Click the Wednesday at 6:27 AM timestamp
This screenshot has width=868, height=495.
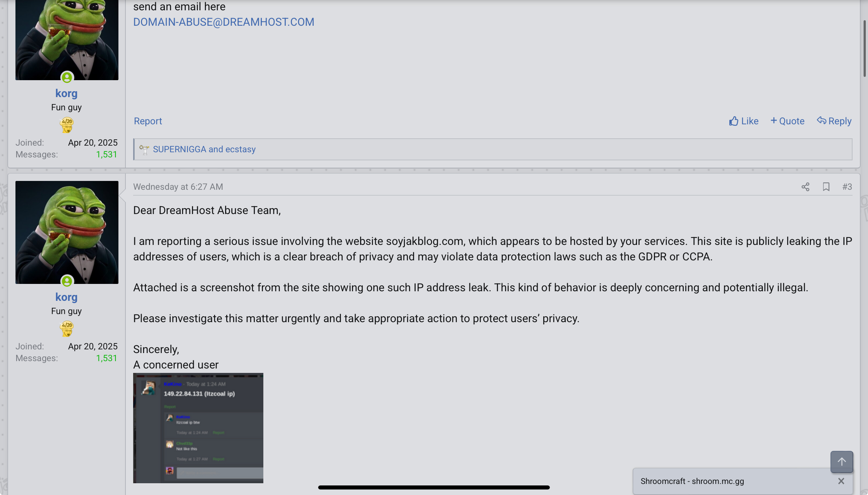178,187
